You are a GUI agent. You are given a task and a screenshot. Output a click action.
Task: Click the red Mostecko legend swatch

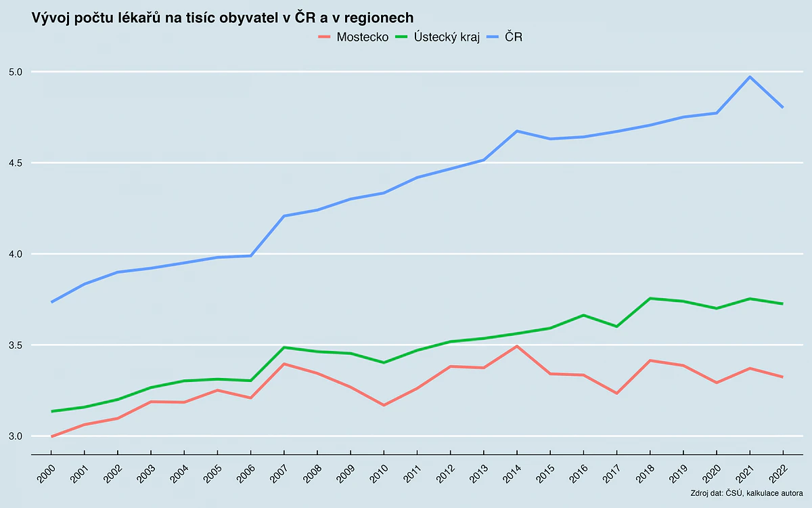point(325,37)
